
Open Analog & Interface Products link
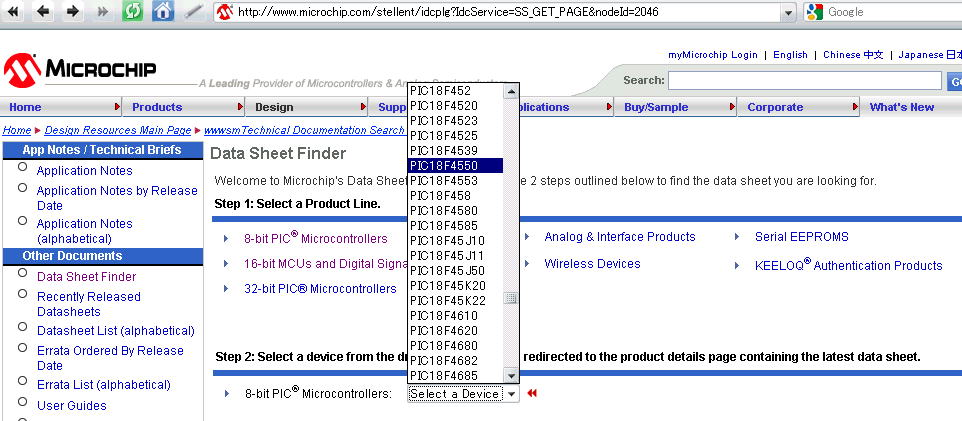click(x=620, y=237)
